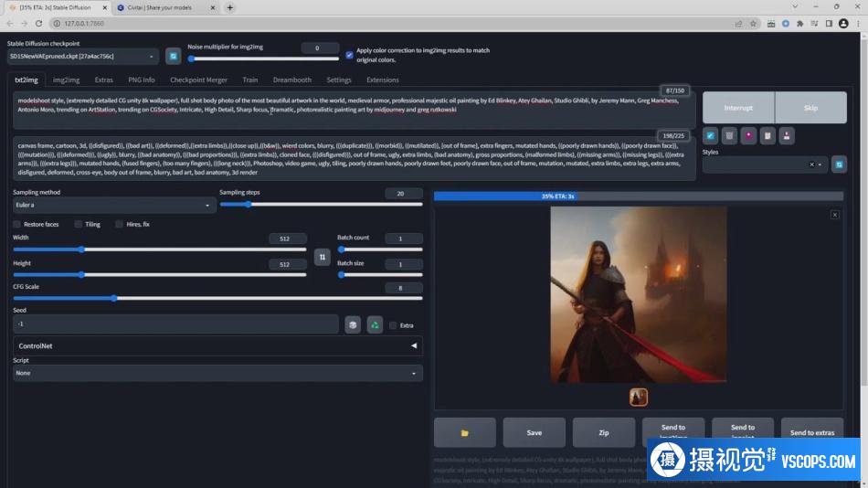Adjust the Batch count slider

tap(380, 249)
